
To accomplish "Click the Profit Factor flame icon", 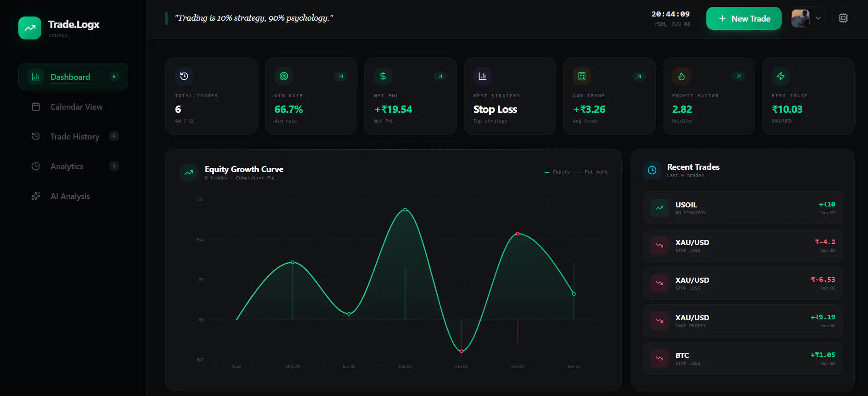I will click(682, 76).
